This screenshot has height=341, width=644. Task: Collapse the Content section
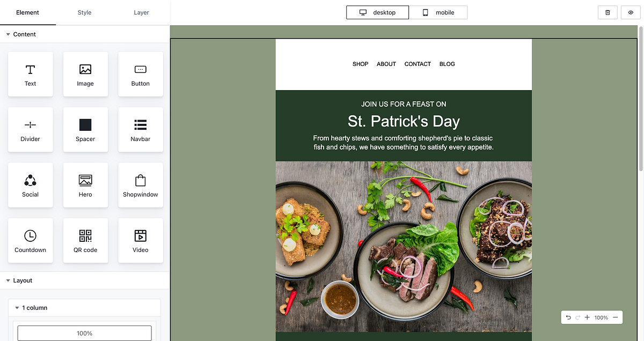(21, 34)
